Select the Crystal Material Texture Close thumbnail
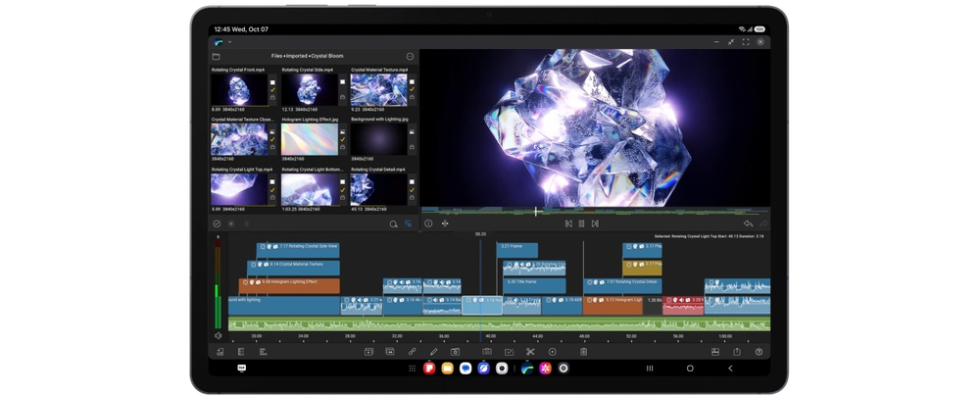The width and height of the screenshot is (980, 395). [x=239, y=139]
